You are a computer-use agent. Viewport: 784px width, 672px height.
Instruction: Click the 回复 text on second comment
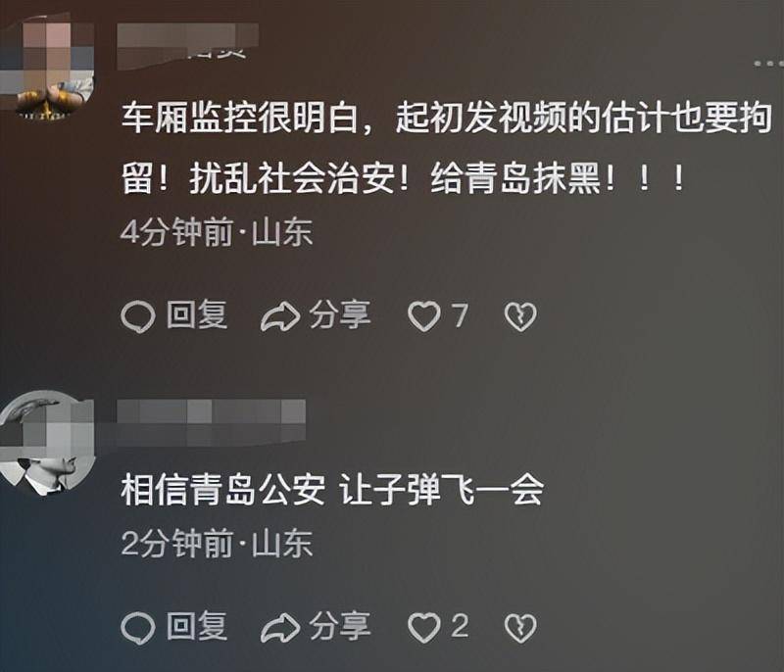pos(197,626)
